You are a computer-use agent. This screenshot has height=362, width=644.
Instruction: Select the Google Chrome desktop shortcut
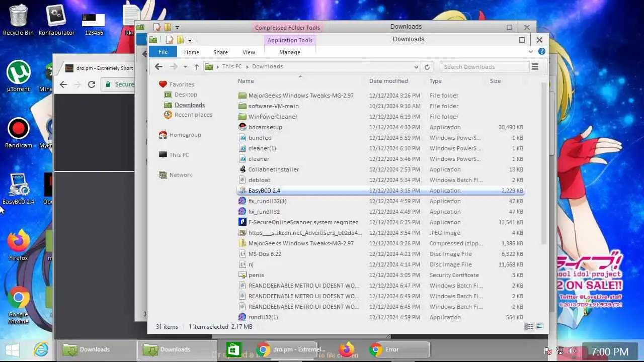tap(19, 305)
